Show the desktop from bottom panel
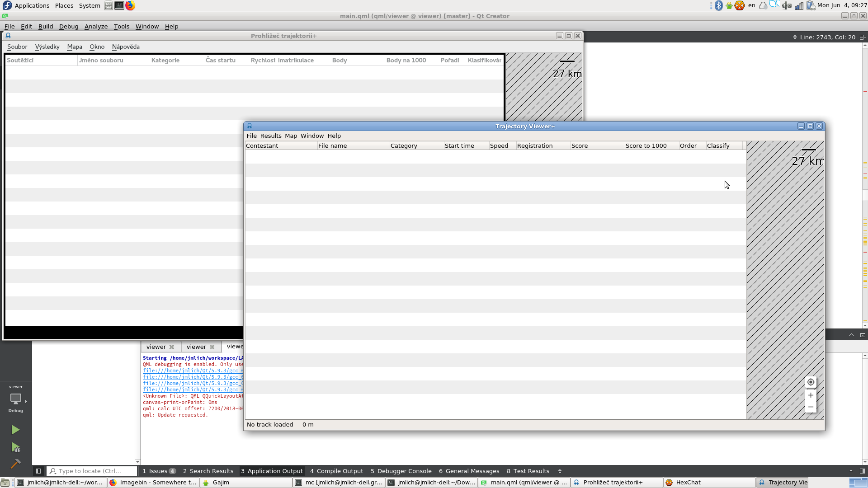 click(x=5, y=483)
